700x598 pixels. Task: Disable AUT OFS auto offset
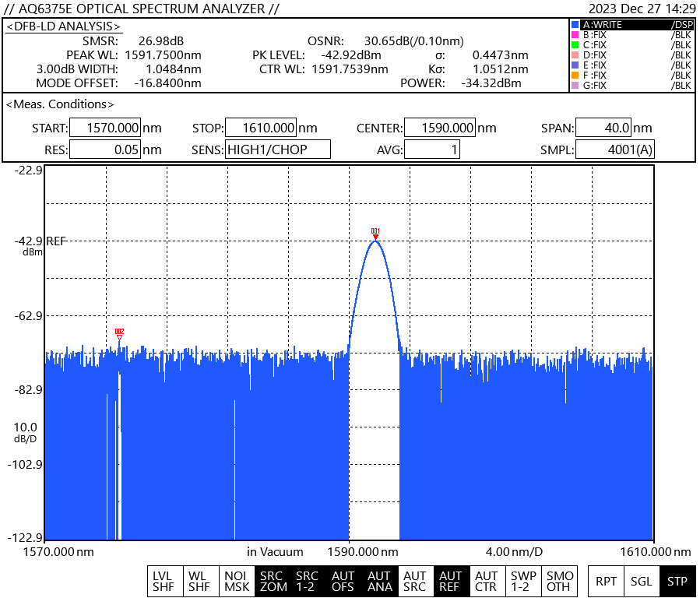pyautogui.click(x=343, y=581)
